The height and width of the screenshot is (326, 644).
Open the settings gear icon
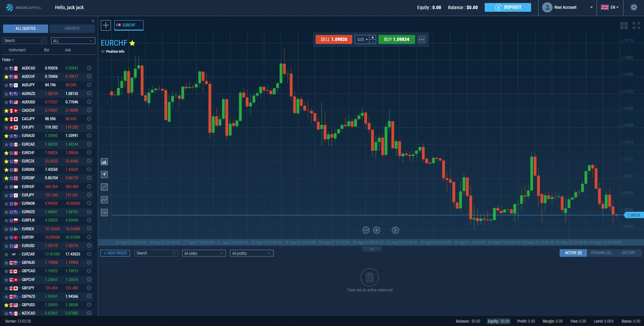634,7
